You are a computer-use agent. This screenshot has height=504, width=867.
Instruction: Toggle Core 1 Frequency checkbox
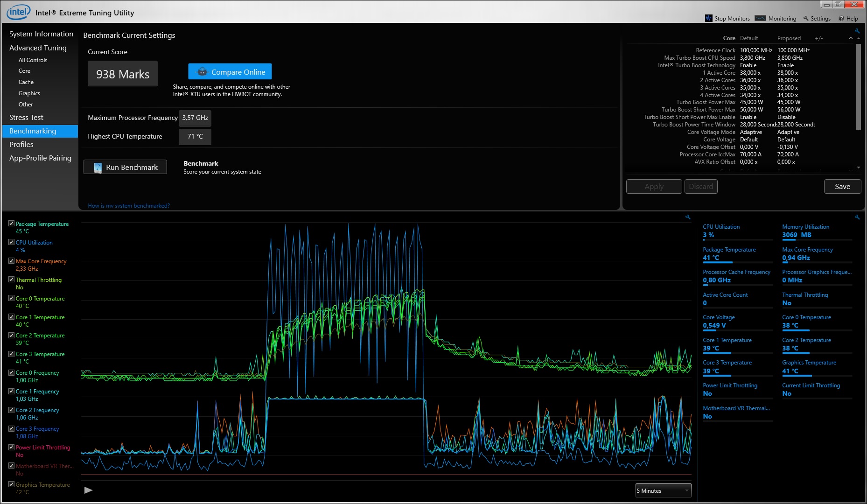point(11,391)
